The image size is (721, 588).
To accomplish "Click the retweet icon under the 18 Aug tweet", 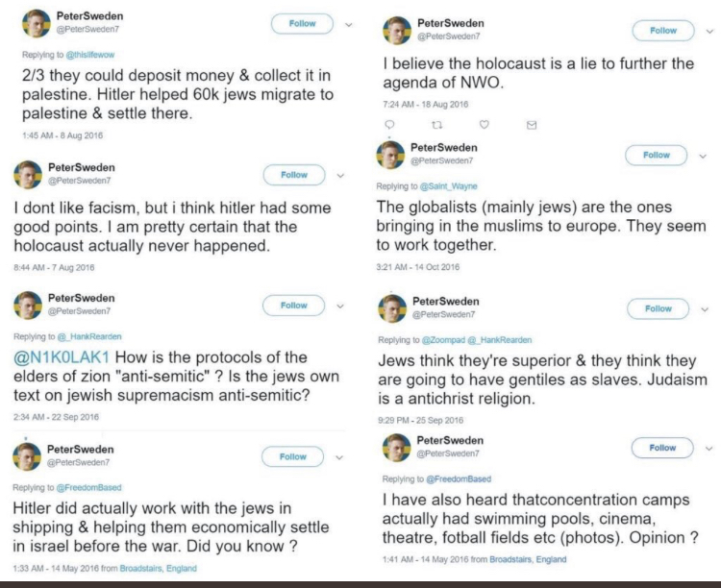I will coord(436,124).
